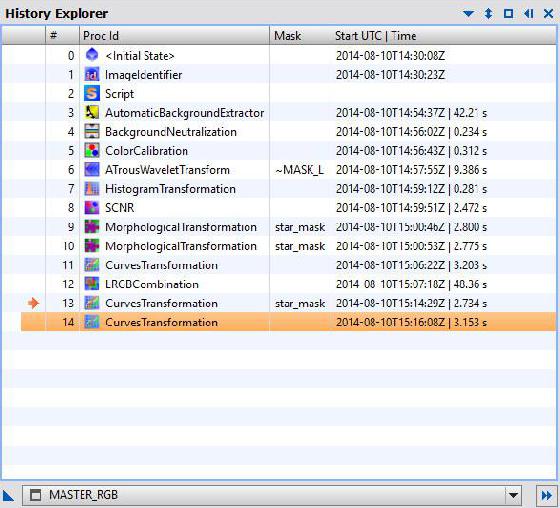Click the Script process icon
560x508 pixels.
(92, 94)
